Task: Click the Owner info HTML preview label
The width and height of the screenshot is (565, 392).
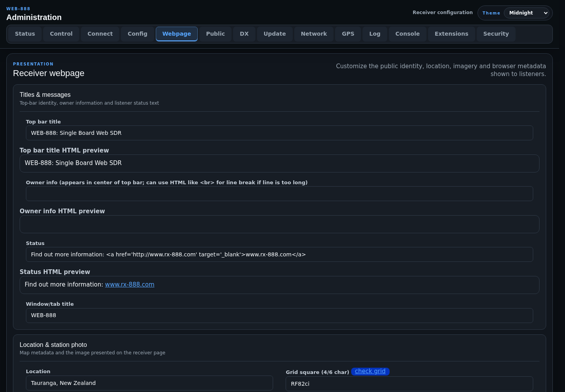Action: [x=62, y=211]
